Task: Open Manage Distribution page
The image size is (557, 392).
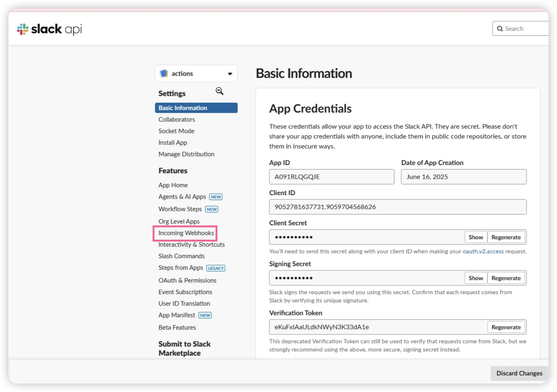Action: [x=186, y=154]
